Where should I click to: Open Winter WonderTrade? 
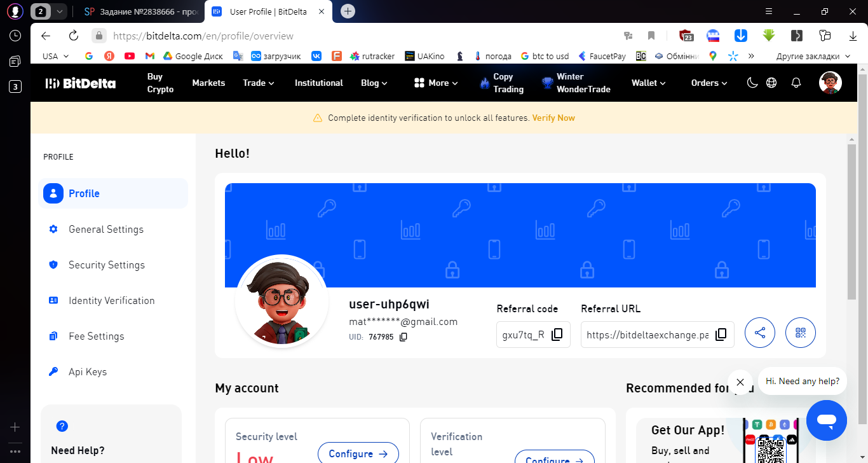[576, 83]
